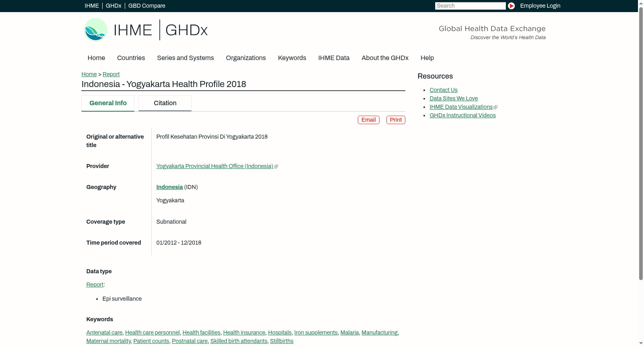Open Series and Systems menu
644x347 pixels.
185,58
